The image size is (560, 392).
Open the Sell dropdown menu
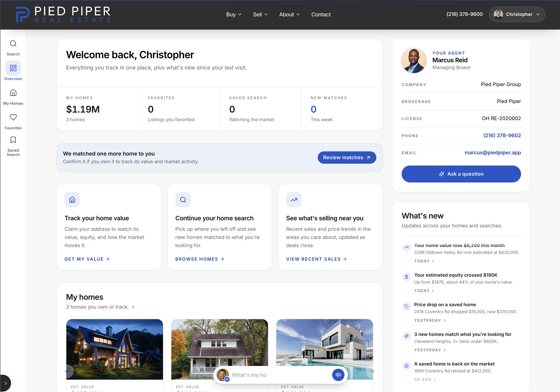(x=260, y=14)
